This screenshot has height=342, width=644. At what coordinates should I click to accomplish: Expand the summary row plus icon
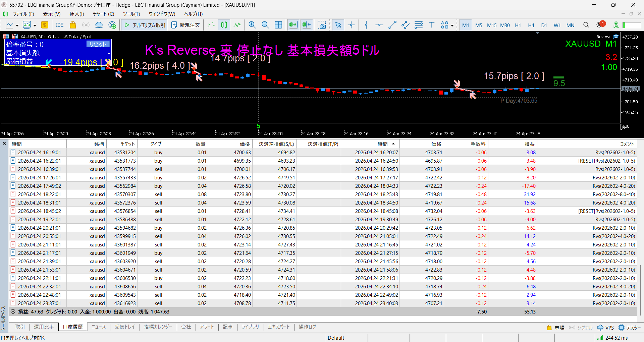[x=13, y=311]
